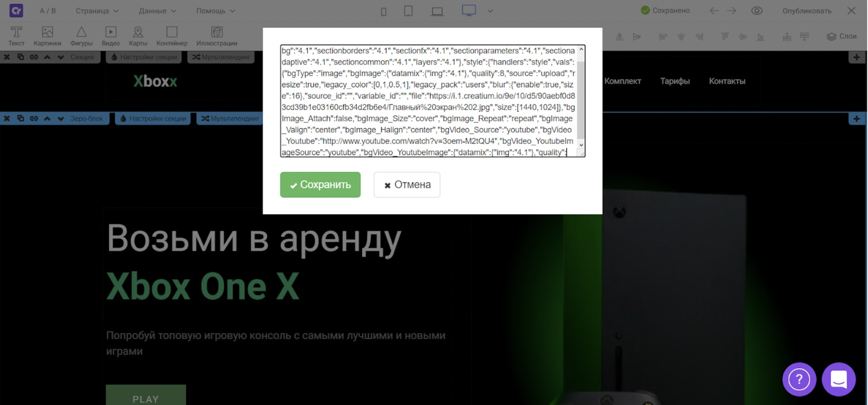Click the Сохранено status indicator
868x405 pixels.
pos(665,10)
